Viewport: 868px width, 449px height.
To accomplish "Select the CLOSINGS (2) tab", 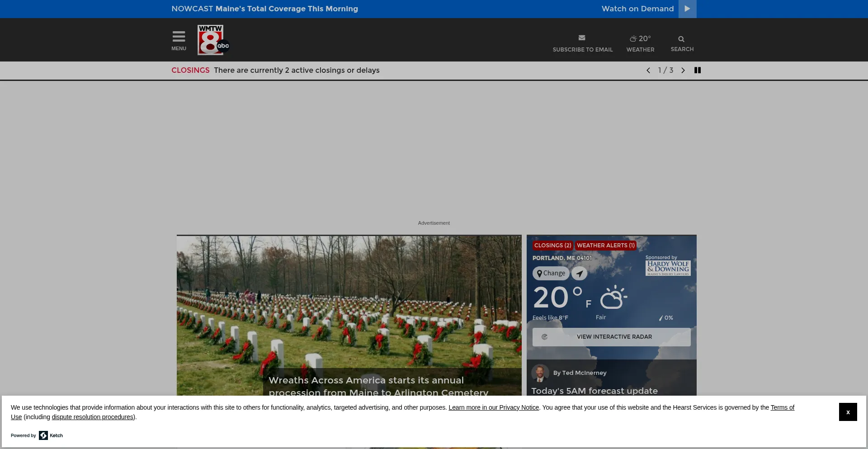I will pos(552,245).
